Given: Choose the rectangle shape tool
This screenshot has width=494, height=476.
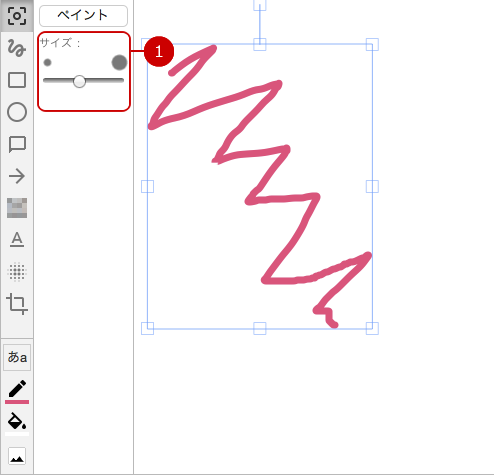Looking at the screenshot, I should [17, 80].
